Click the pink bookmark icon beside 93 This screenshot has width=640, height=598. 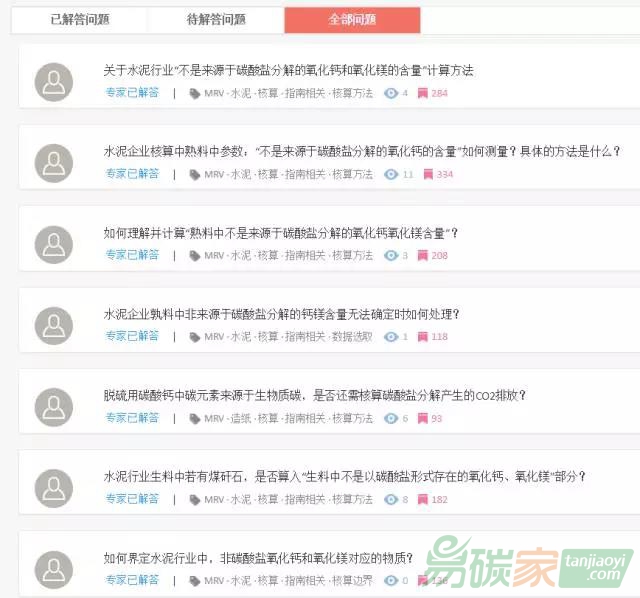point(422,418)
